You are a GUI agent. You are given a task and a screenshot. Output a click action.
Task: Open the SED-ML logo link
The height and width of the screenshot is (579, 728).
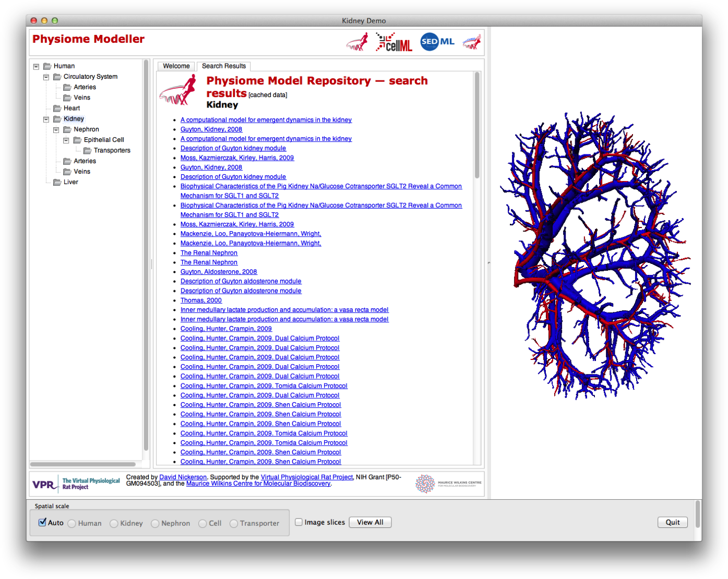click(x=437, y=42)
